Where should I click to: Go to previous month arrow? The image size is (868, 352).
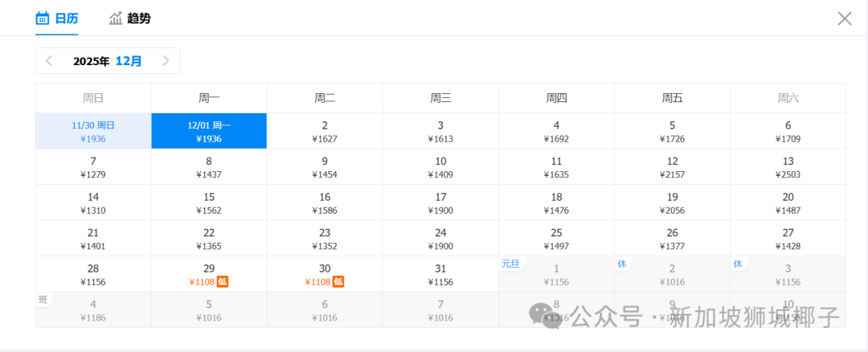click(49, 61)
